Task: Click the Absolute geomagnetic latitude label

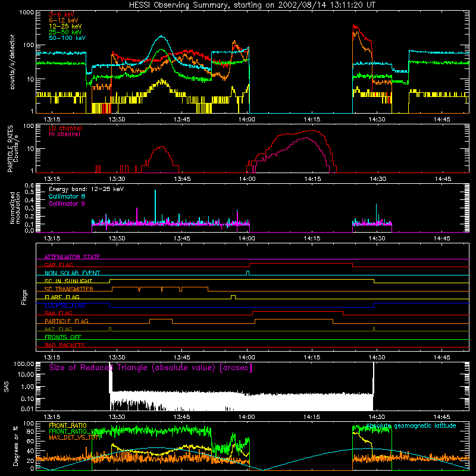Action: [411, 426]
